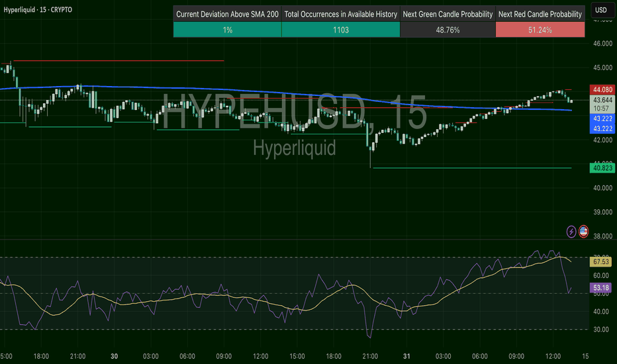Click the Total Occurrences in Available History header
Viewport: 617px width, 364px height.
341,14
